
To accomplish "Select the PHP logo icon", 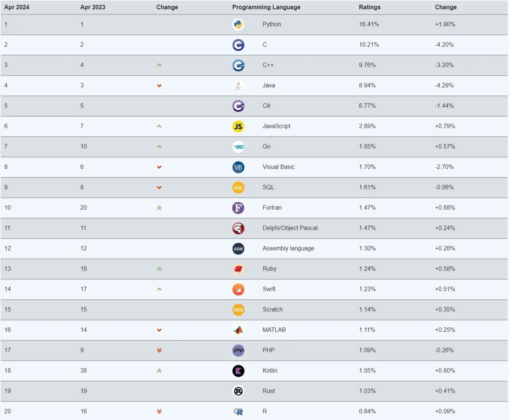I will coord(238,351).
